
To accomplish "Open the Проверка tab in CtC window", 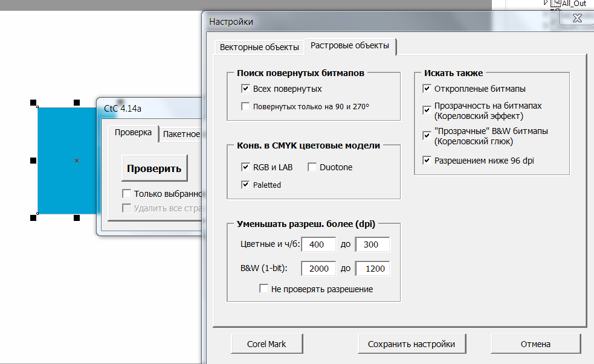I will (133, 133).
